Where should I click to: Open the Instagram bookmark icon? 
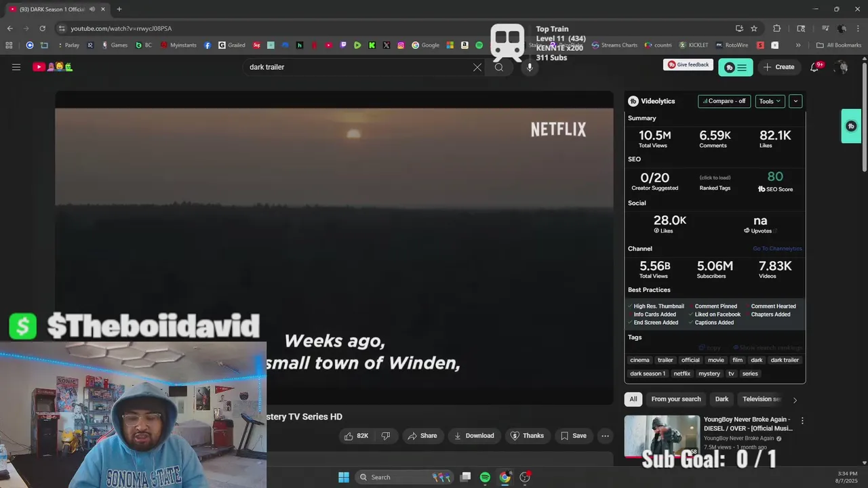(x=401, y=45)
